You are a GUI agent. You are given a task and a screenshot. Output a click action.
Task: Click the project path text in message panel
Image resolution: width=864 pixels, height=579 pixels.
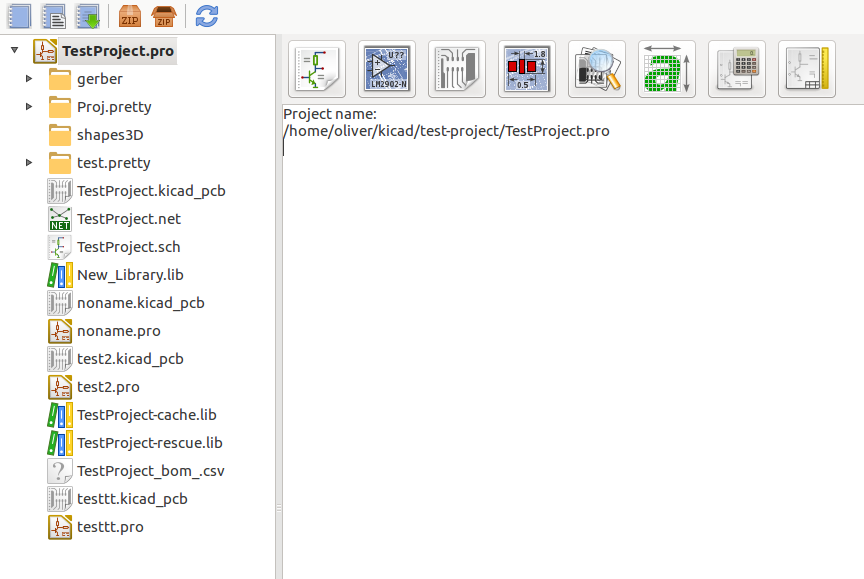tap(446, 131)
